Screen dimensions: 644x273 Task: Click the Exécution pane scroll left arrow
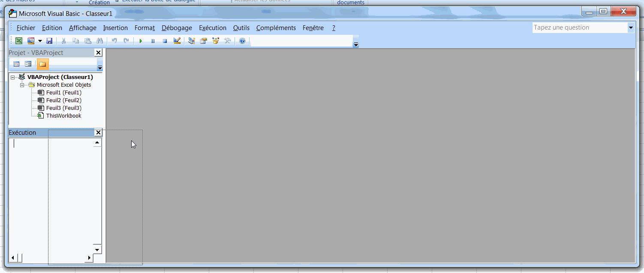pyautogui.click(x=13, y=258)
